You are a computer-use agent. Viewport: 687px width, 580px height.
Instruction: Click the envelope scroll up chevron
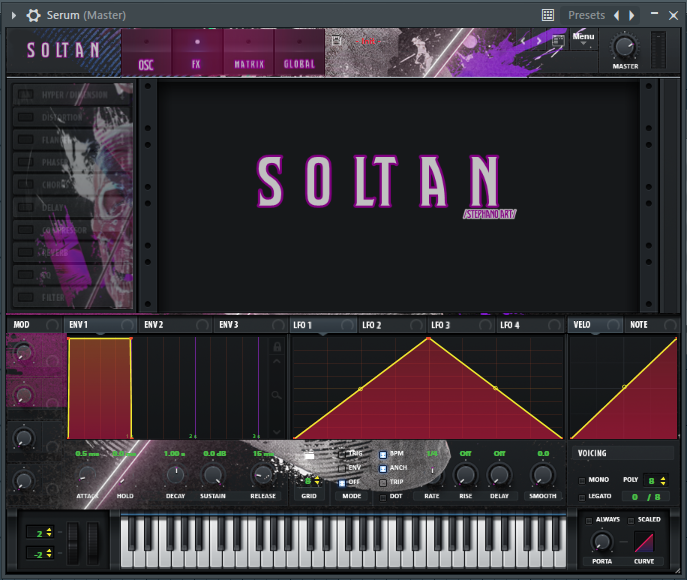pyautogui.click(x=276, y=361)
